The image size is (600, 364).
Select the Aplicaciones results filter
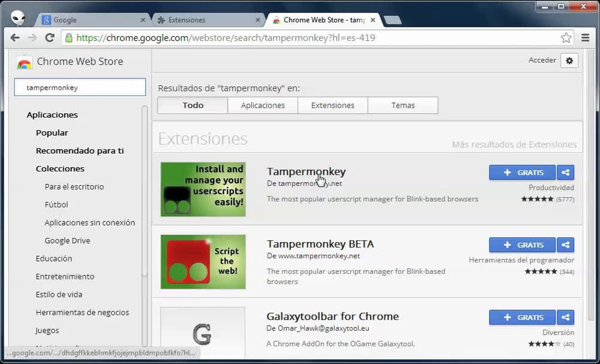[x=263, y=105]
